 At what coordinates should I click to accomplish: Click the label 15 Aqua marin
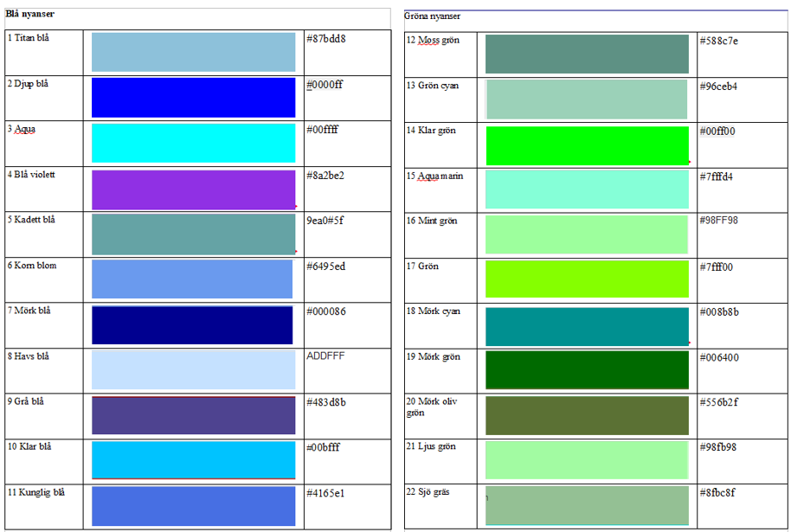[x=434, y=176]
